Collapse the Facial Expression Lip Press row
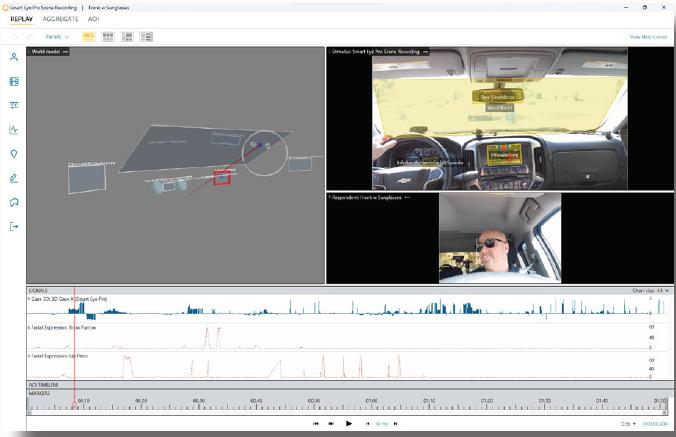Viewport: 676px width, 437px height. pyautogui.click(x=29, y=356)
